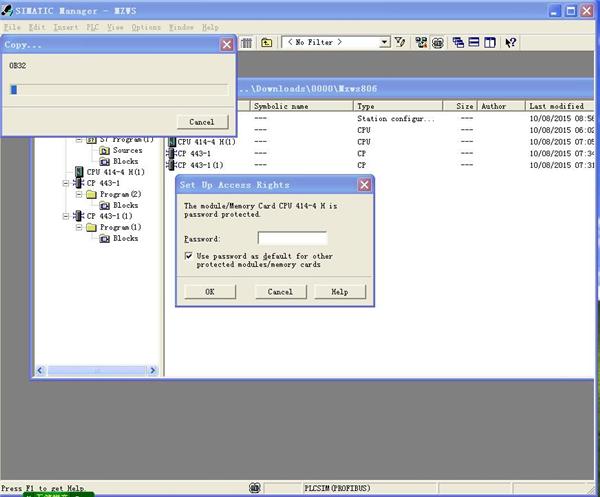The height and width of the screenshot is (497, 600).
Task: Click PLCSIM(PROFIBUS) status bar text
Action: (337, 488)
